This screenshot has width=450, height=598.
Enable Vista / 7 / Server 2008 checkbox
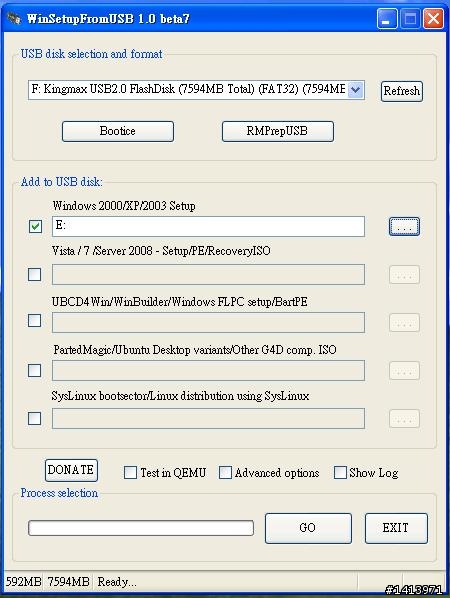[35, 274]
